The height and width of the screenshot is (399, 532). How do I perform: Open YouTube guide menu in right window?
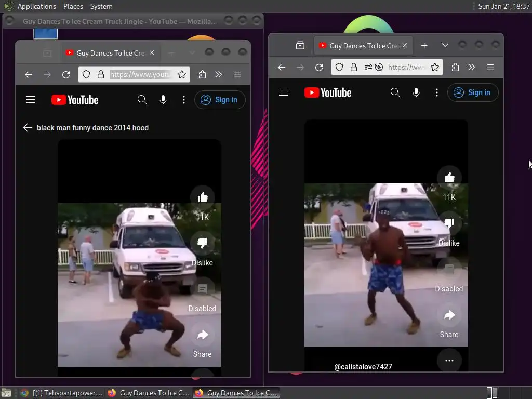coord(284,92)
